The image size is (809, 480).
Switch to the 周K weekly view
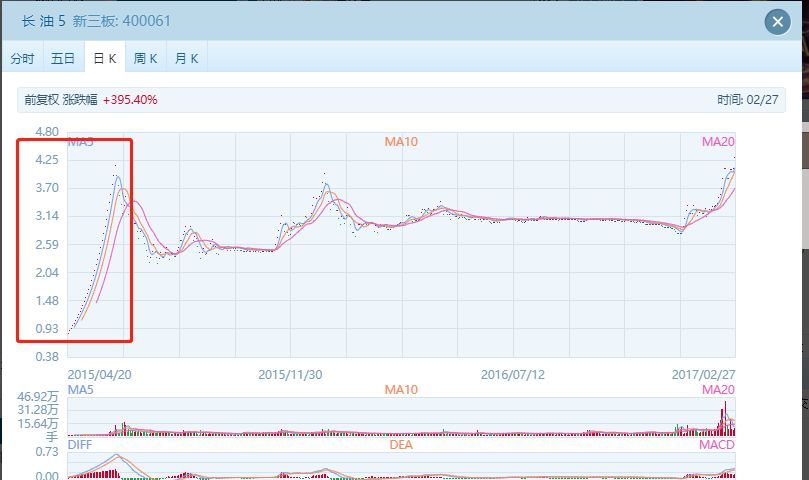[x=145, y=58]
